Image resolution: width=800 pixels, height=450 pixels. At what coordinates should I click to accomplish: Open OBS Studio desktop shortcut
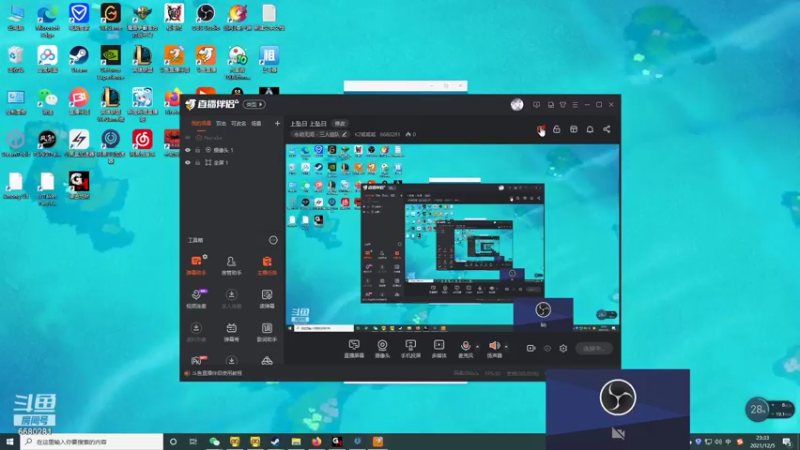(x=206, y=17)
